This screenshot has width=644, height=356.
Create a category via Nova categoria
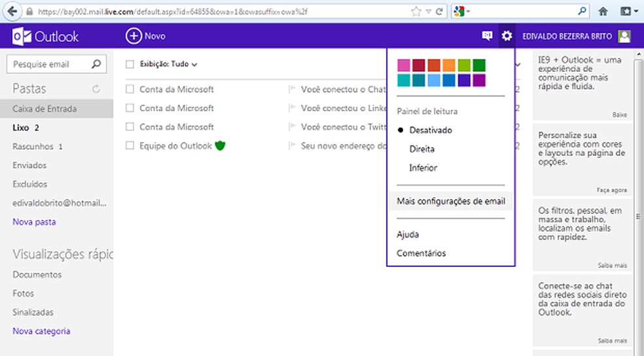click(41, 331)
